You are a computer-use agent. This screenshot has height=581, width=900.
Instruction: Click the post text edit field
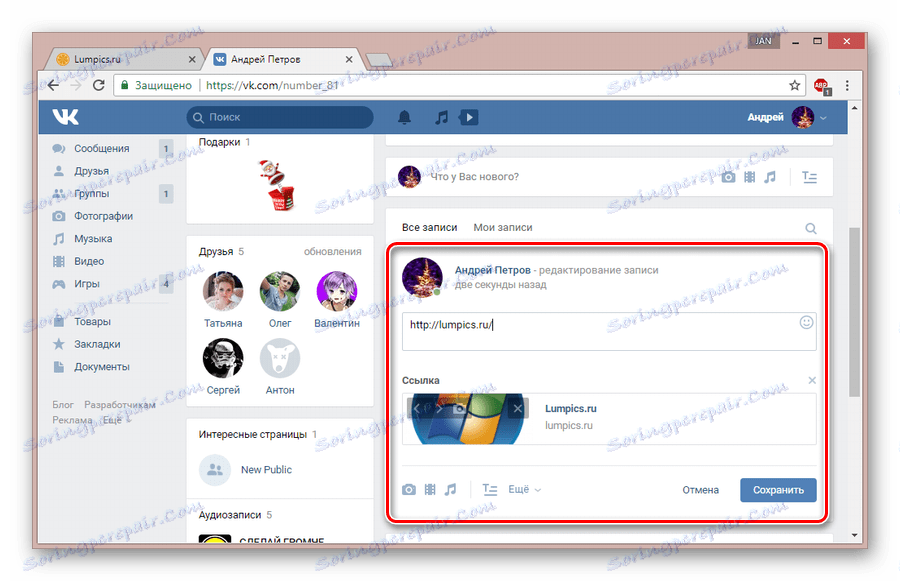tap(609, 331)
